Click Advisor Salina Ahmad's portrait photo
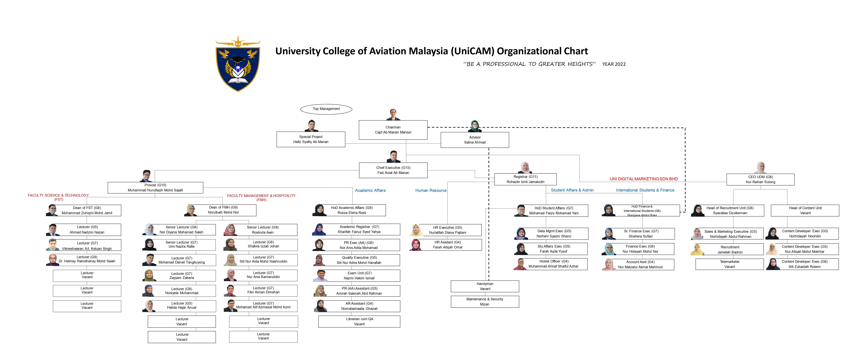The width and height of the screenshot is (868, 363). tap(475, 126)
